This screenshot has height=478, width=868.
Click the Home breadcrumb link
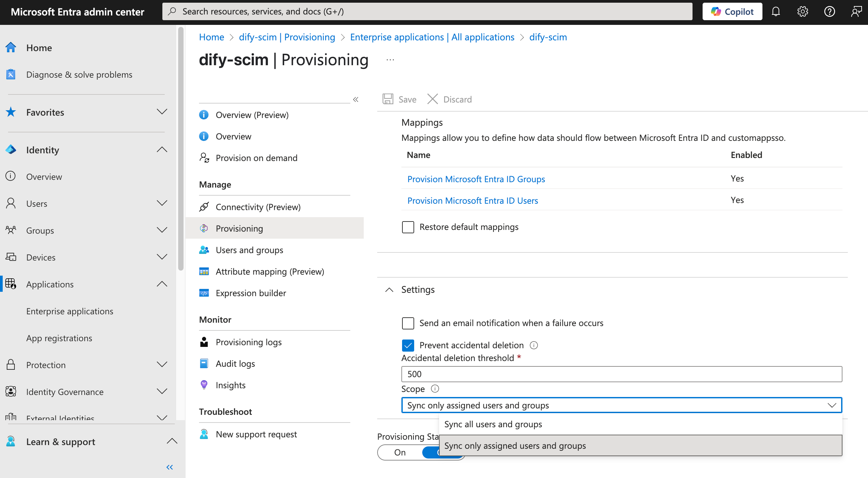coord(211,37)
